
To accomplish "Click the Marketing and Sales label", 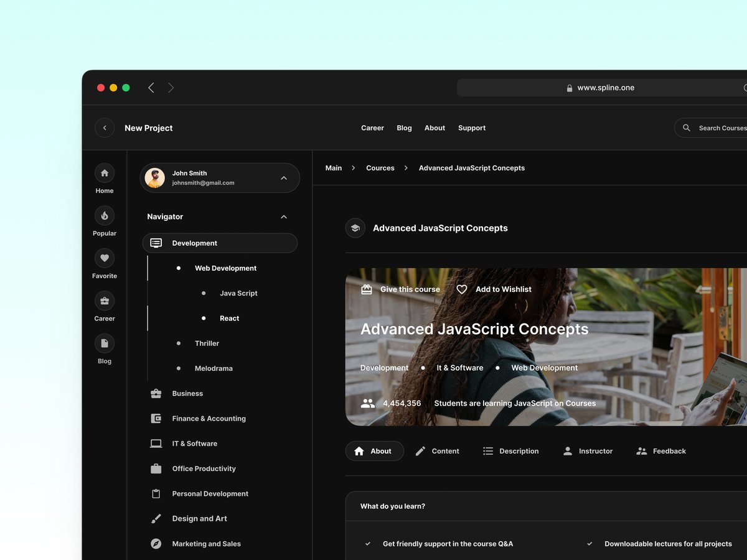I will click(x=207, y=544).
